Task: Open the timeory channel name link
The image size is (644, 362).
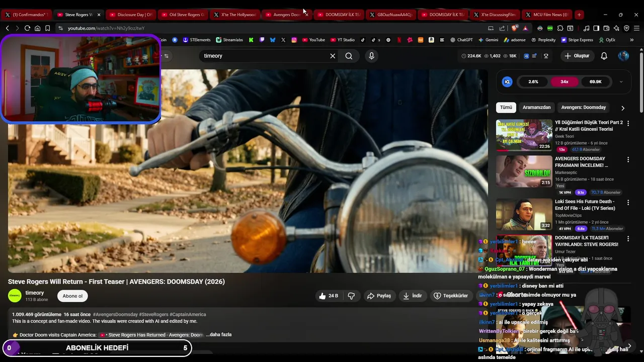Action: tap(35, 293)
